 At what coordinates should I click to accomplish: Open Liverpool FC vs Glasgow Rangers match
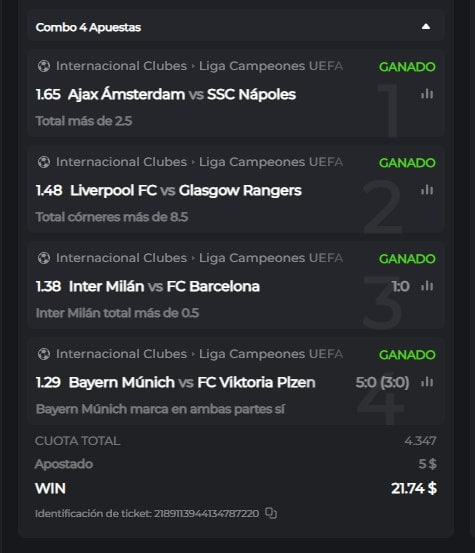tap(185, 190)
